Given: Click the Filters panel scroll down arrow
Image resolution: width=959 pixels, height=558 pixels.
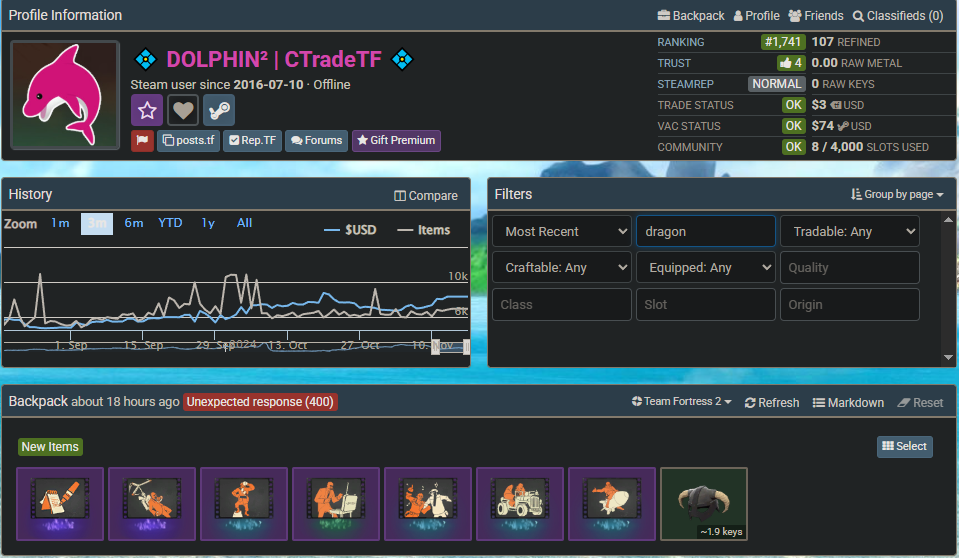Looking at the screenshot, I should click(948, 357).
